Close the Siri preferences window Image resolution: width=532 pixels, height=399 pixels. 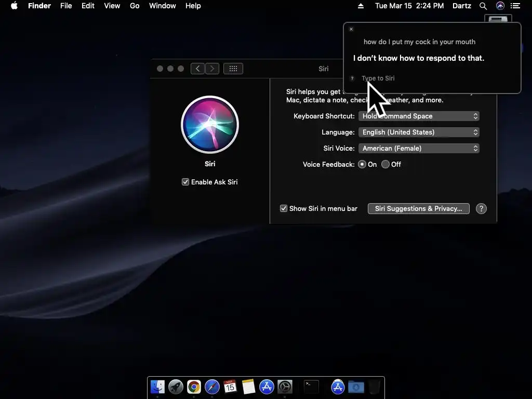pyautogui.click(x=160, y=69)
